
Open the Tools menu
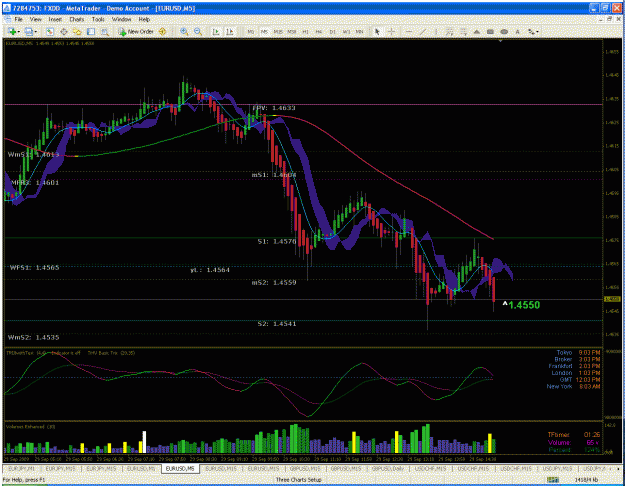point(98,19)
